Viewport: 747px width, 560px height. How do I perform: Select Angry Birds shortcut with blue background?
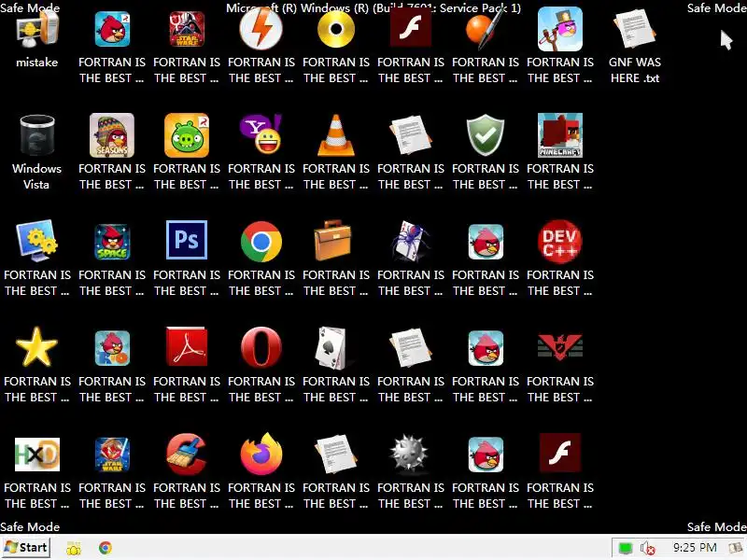tap(112, 30)
